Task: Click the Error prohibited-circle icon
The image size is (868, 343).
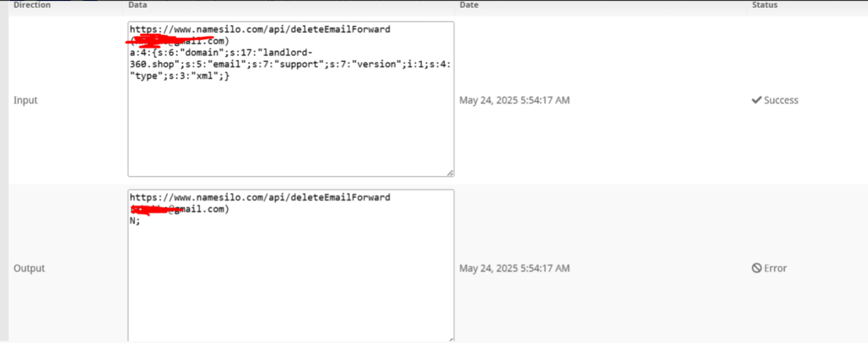Action: (x=757, y=268)
